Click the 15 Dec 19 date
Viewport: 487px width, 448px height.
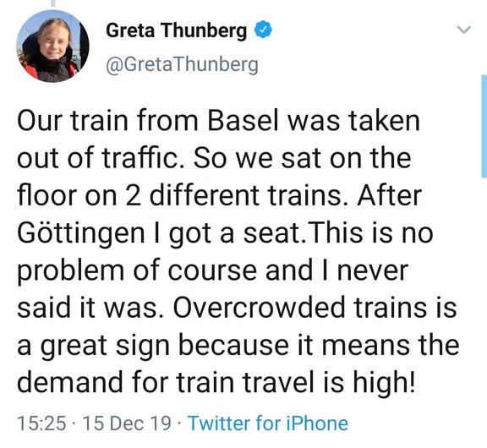click(127, 423)
